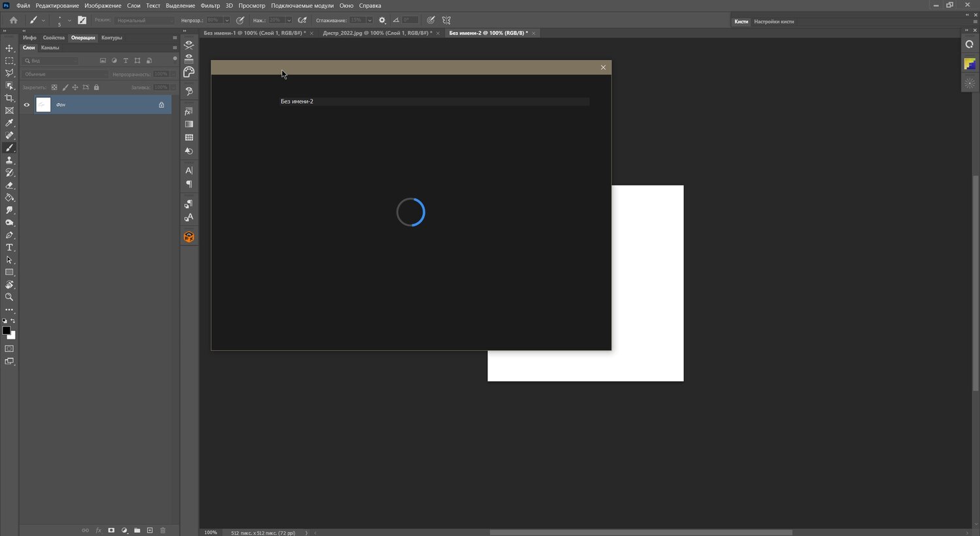Select the Frame tool
Viewport: 980px width, 536px height.
tap(9, 110)
